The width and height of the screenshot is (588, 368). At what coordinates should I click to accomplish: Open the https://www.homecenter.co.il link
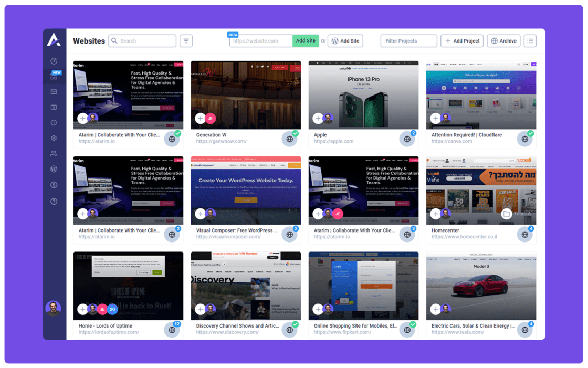tap(464, 237)
